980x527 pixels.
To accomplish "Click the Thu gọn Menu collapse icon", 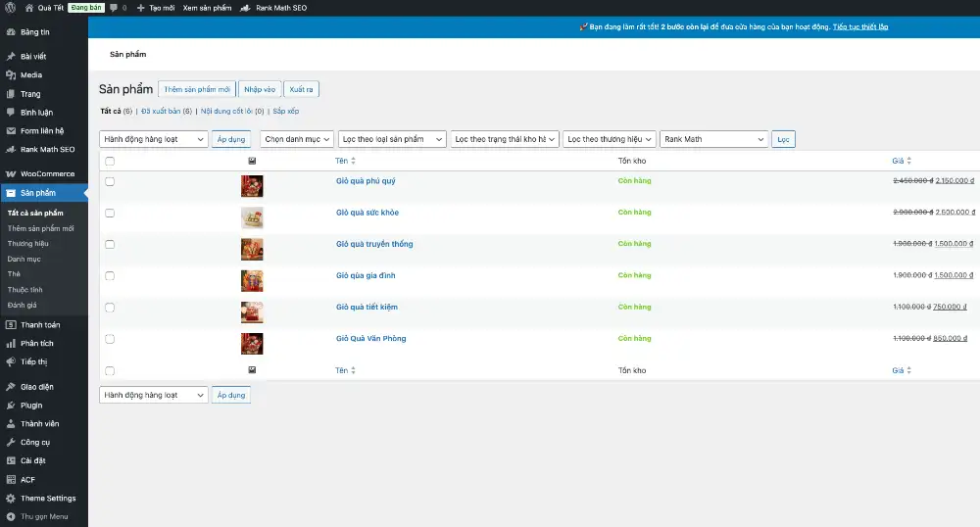I will pos(11,516).
